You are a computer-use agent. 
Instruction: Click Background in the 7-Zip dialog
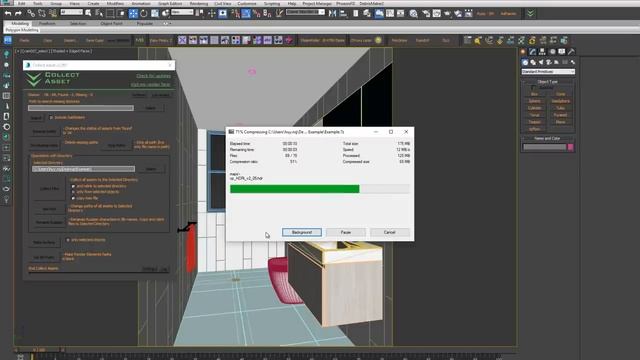(302, 232)
